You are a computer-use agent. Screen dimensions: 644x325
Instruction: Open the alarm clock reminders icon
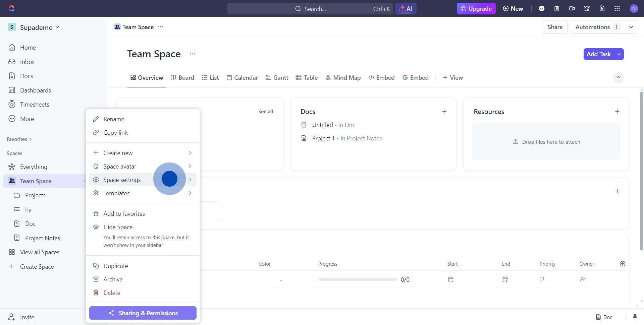point(587,8)
